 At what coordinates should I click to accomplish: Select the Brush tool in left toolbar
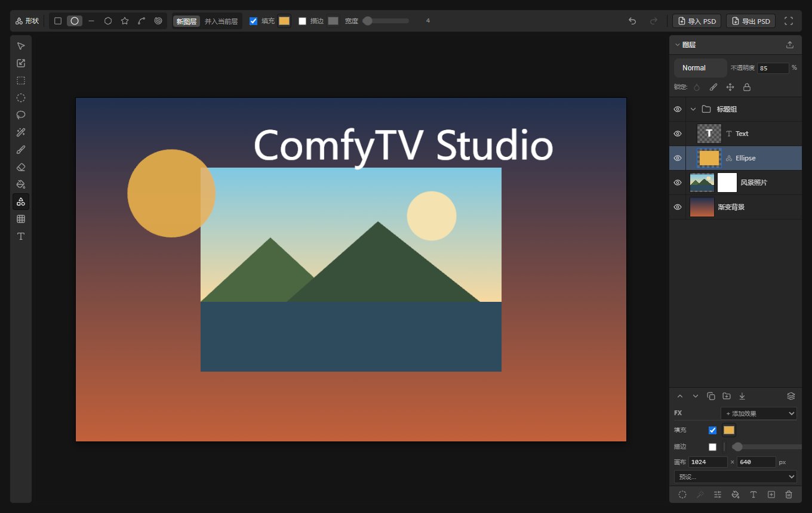[21, 150]
